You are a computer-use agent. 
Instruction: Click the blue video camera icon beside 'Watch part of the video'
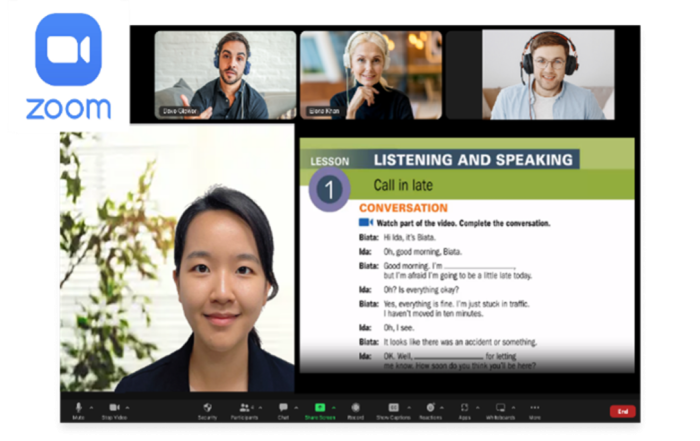coord(366,222)
